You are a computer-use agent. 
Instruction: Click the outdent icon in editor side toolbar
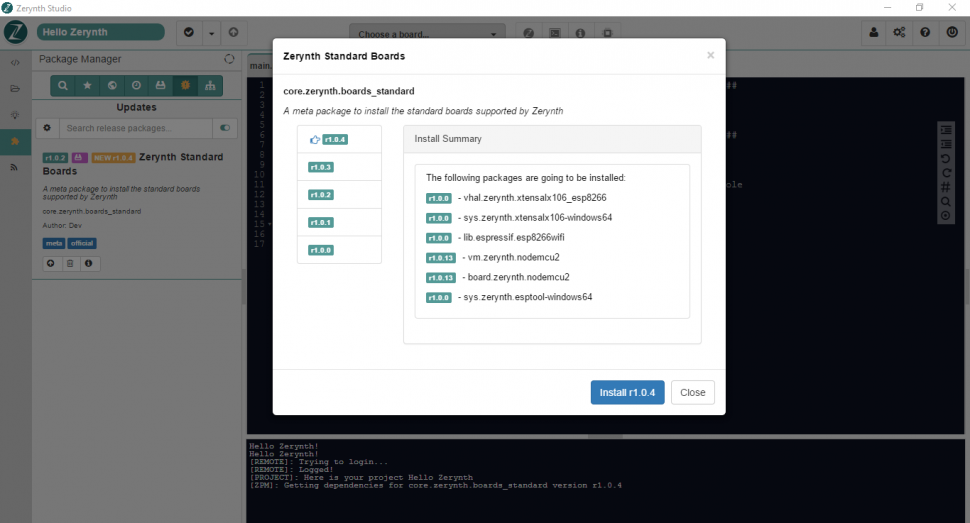pos(946,144)
